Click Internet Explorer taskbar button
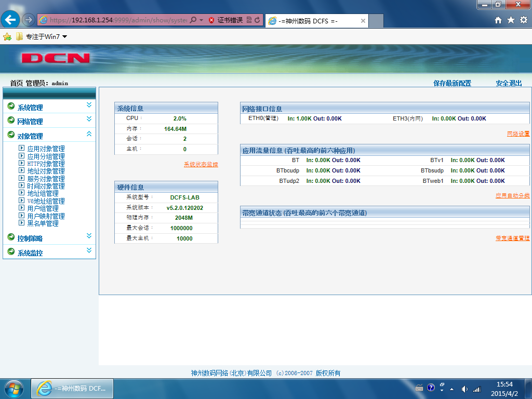Viewport: 532px width, 399px height. pyautogui.click(x=72, y=389)
